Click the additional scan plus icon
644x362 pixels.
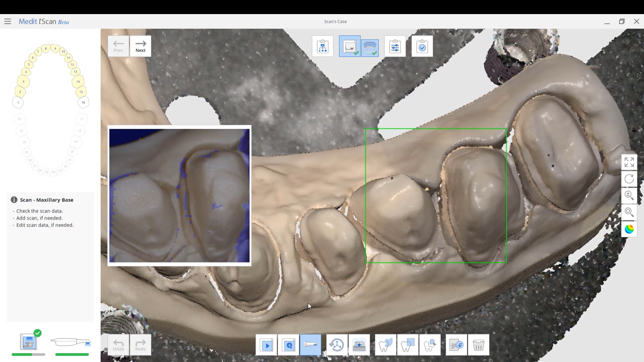[x=288, y=345]
